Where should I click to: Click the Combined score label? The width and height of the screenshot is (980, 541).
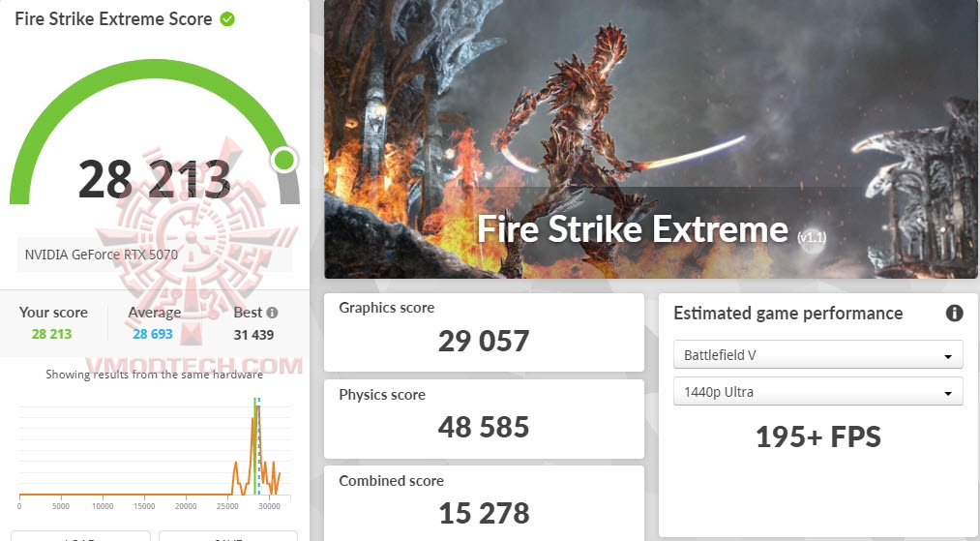tap(391, 481)
